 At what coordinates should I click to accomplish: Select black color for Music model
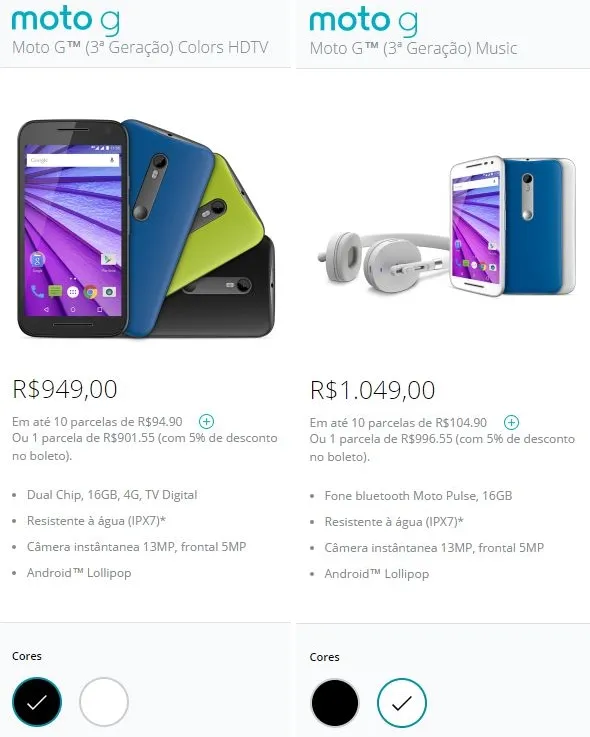[x=335, y=703]
